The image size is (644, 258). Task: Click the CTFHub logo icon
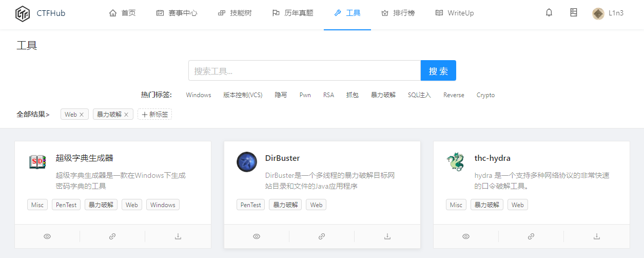(x=22, y=13)
